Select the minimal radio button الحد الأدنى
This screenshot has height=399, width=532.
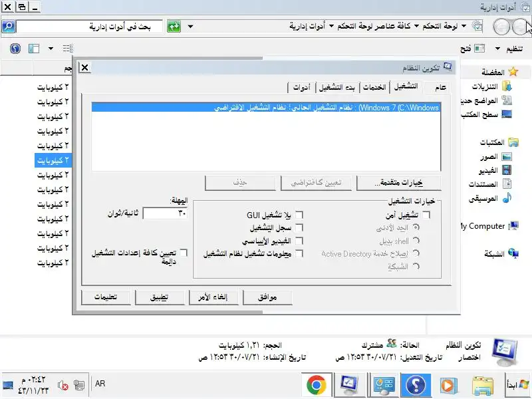click(416, 227)
